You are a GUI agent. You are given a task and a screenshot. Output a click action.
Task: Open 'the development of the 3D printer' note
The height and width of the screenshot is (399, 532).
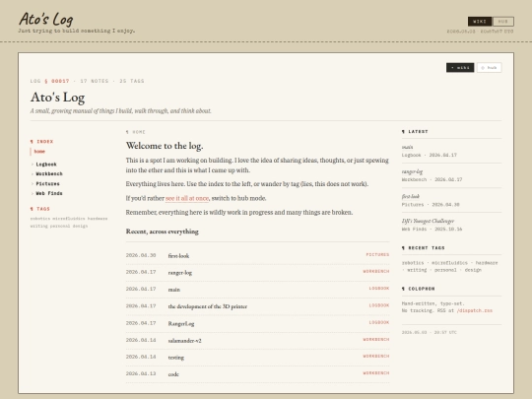tap(208, 306)
